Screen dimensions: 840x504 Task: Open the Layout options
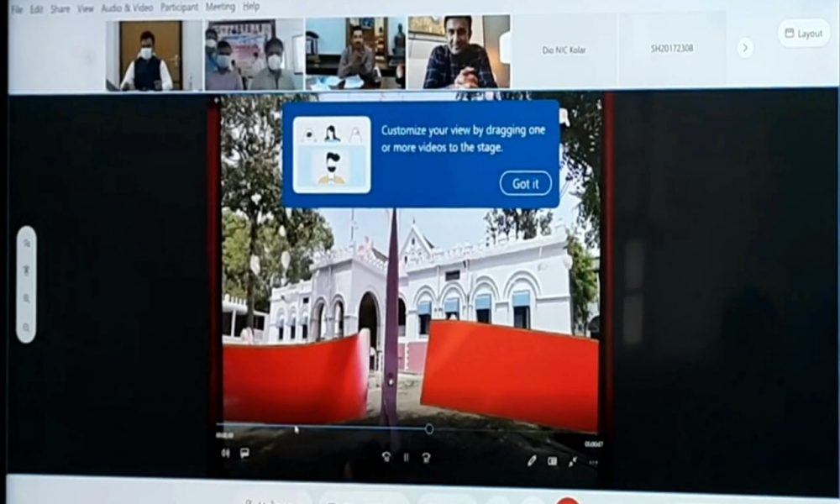tap(804, 34)
